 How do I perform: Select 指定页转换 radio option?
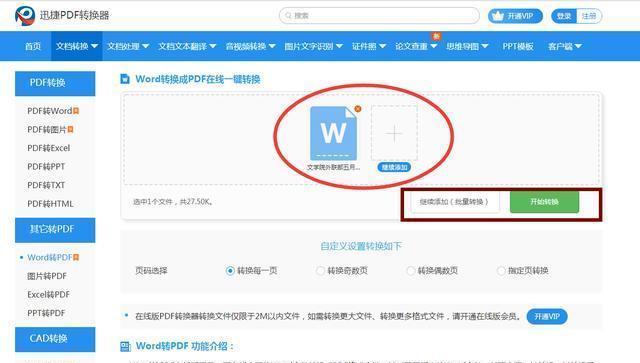[501, 271]
